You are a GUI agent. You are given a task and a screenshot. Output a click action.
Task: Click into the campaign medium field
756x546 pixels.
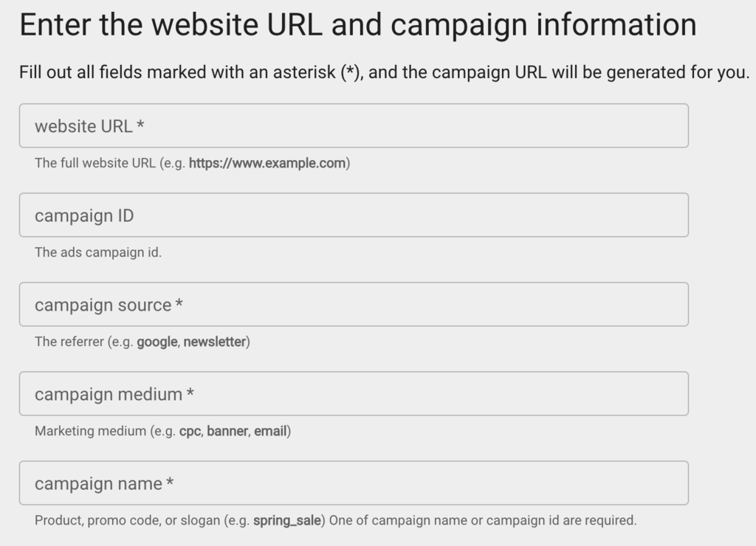click(354, 394)
